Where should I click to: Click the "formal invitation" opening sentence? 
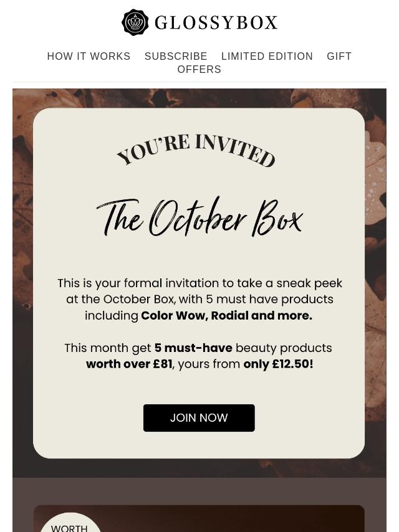[x=199, y=283]
